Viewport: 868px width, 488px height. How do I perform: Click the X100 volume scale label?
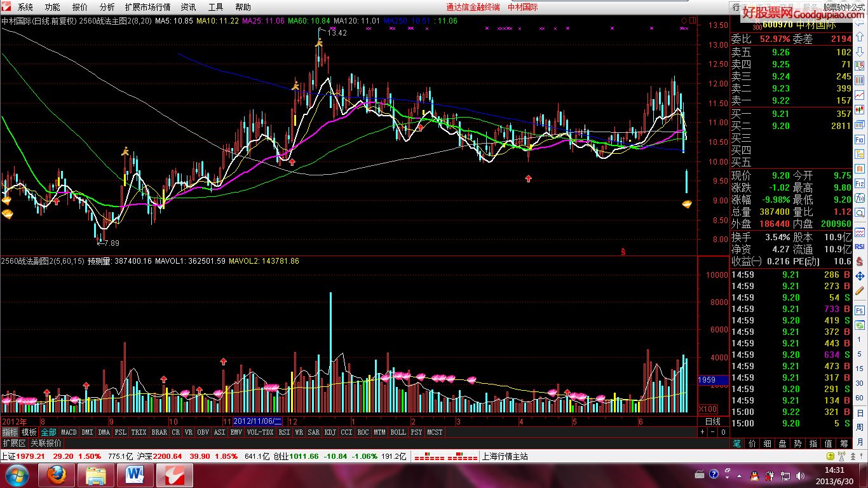(x=708, y=409)
